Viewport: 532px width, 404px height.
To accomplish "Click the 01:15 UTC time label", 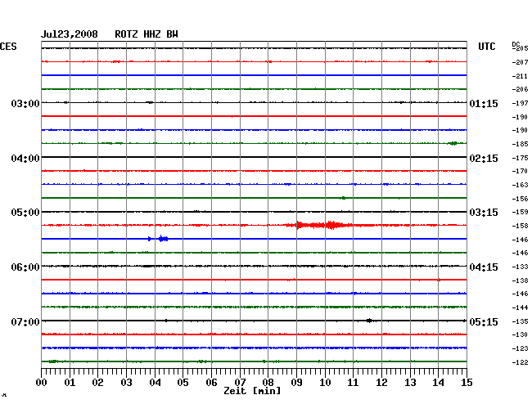I will click(484, 103).
